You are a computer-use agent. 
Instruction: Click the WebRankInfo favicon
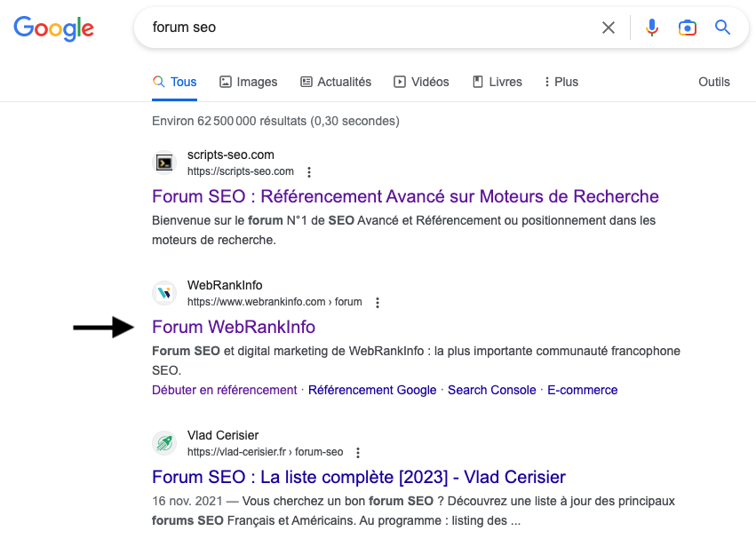(164, 293)
